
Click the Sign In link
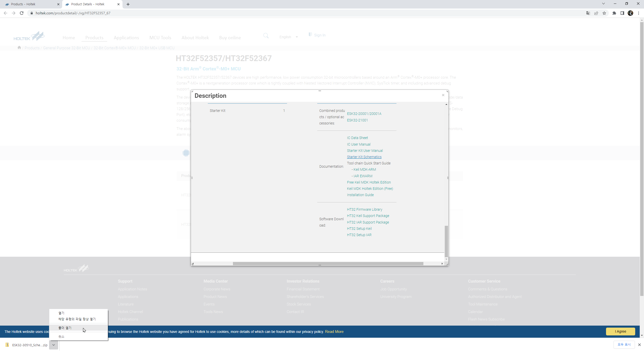[x=317, y=35]
